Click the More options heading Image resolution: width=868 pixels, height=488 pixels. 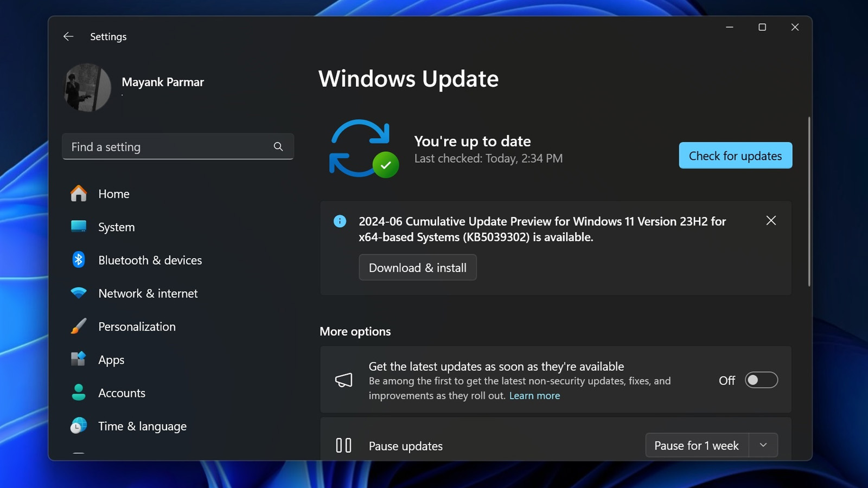tap(355, 331)
